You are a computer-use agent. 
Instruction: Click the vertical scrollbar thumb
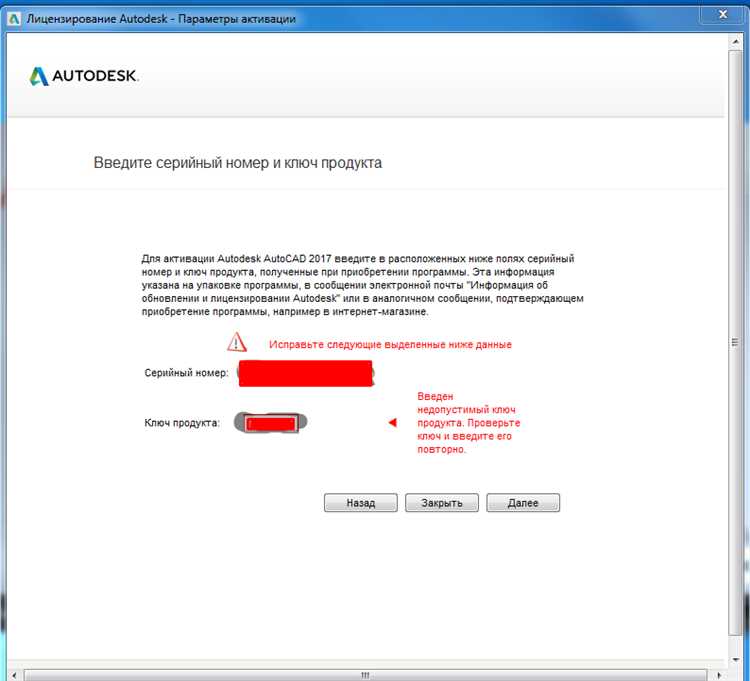(735, 342)
